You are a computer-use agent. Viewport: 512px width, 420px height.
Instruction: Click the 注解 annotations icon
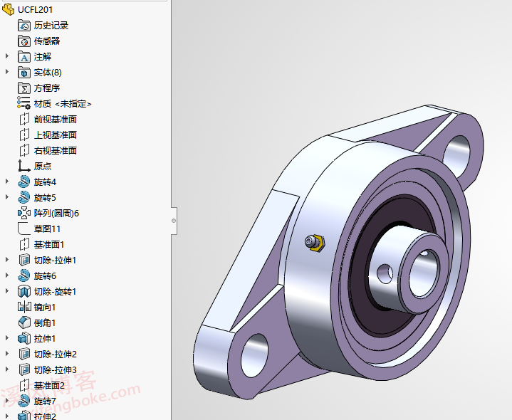click(x=24, y=57)
